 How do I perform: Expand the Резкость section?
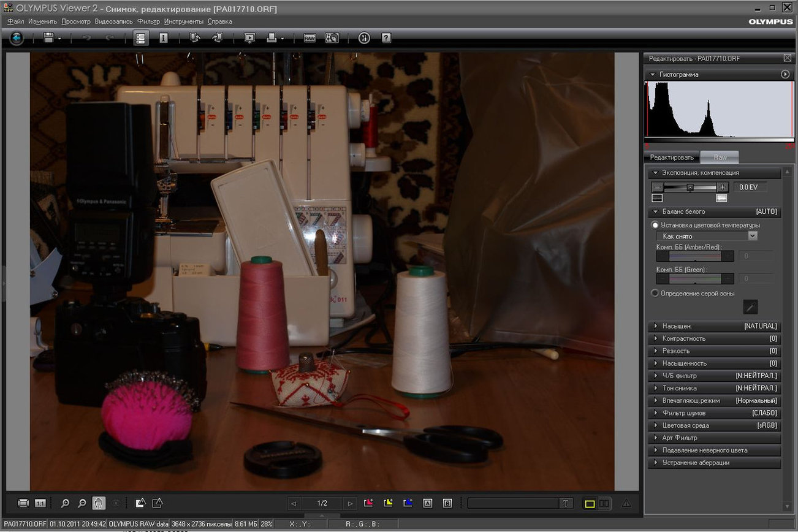click(714, 351)
